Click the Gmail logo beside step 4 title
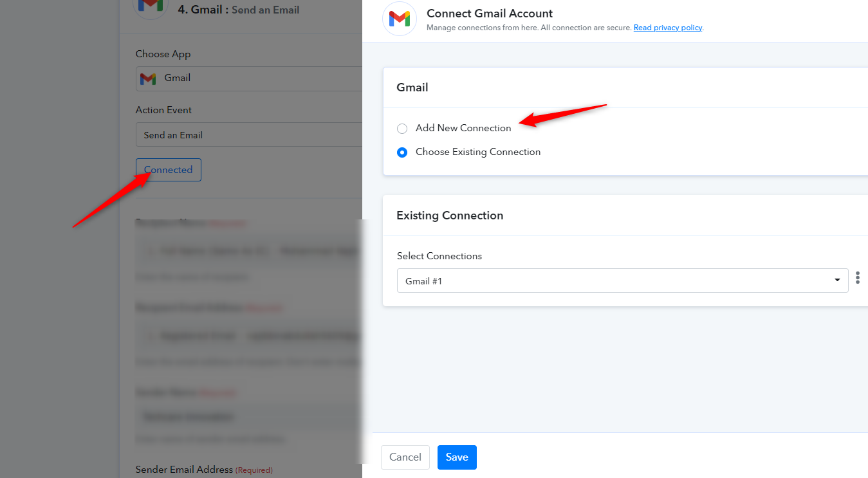868x478 pixels. [150, 6]
